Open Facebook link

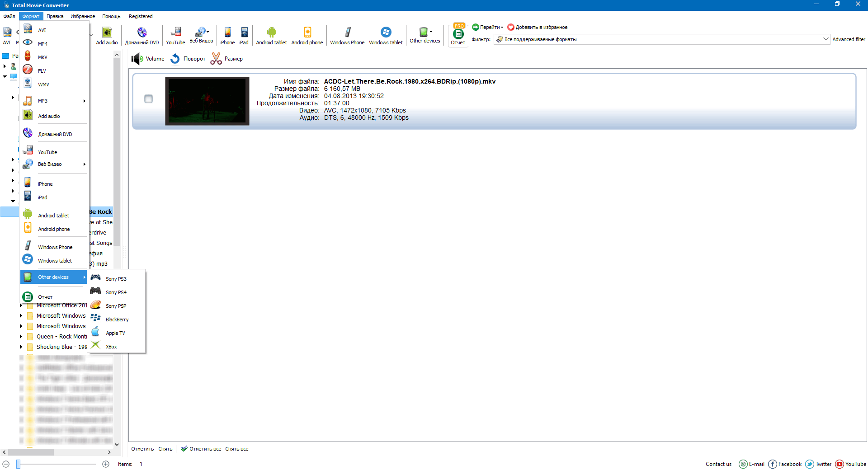pos(785,464)
